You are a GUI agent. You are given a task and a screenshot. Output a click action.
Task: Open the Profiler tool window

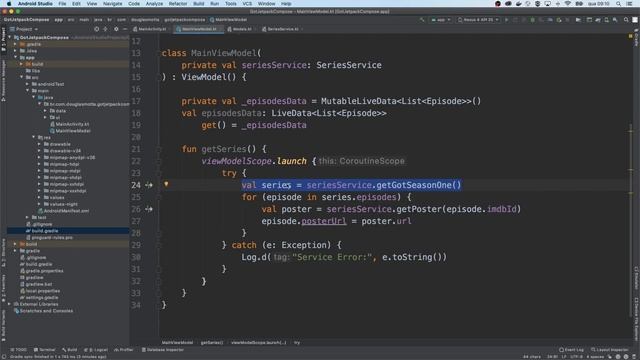pyautogui.click(x=124, y=350)
